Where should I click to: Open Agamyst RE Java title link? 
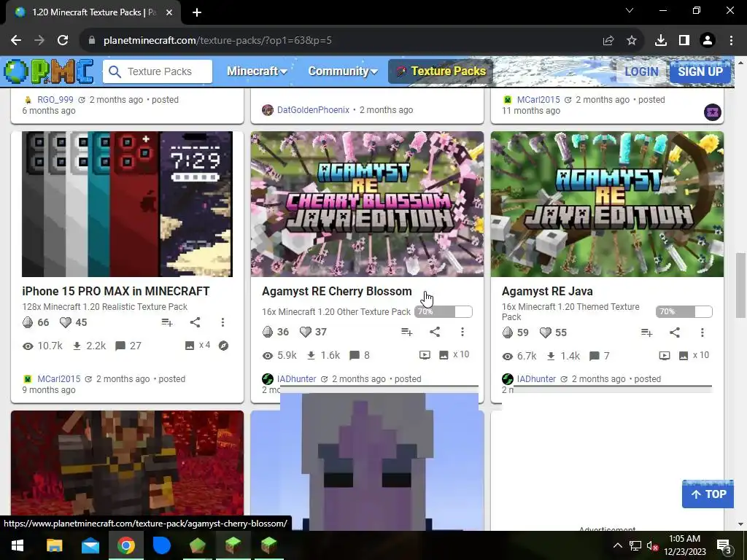pyautogui.click(x=547, y=291)
